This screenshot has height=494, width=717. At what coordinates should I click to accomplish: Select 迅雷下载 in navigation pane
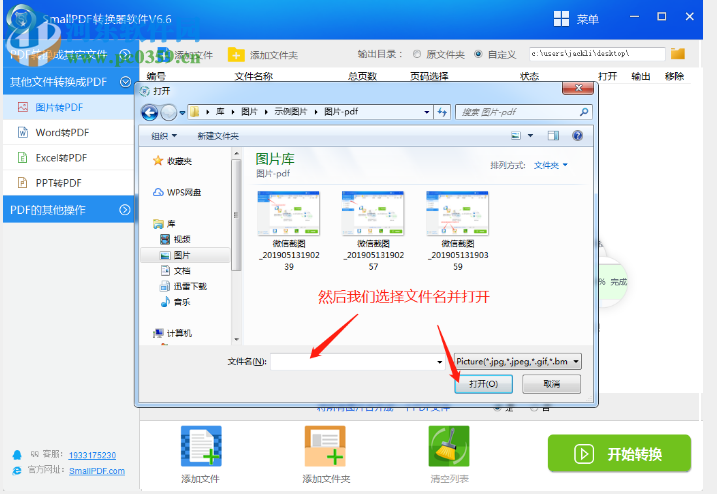[184, 286]
